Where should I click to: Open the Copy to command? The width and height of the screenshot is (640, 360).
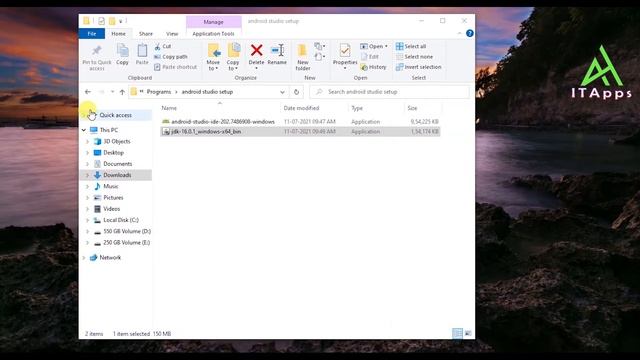point(233,57)
